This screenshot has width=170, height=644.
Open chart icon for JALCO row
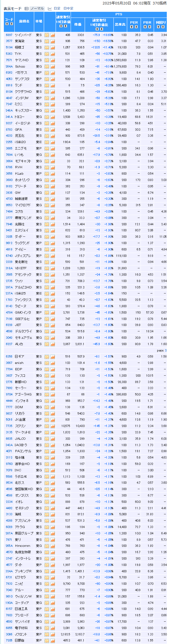click(53, 439)
